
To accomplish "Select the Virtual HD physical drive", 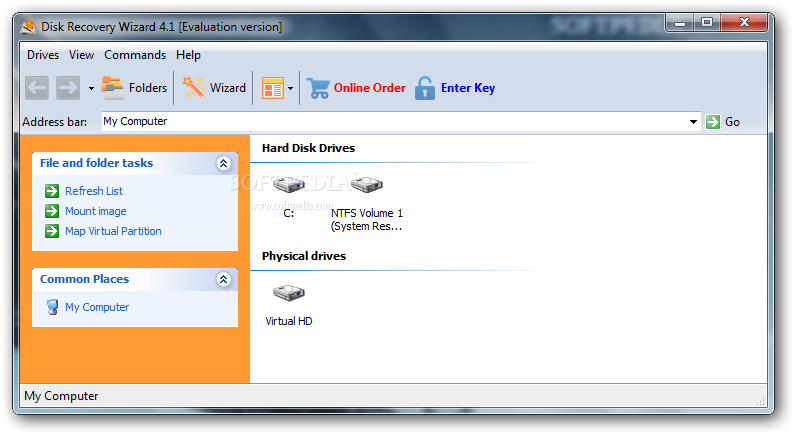I will [288, 294].
